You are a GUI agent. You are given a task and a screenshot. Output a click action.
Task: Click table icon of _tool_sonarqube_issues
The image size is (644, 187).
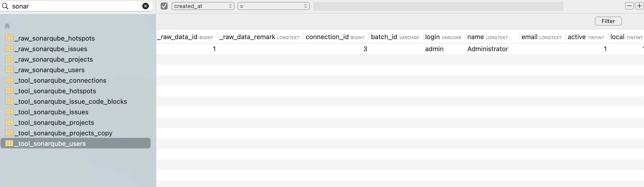pyautogui.click(x=9, y=112)
